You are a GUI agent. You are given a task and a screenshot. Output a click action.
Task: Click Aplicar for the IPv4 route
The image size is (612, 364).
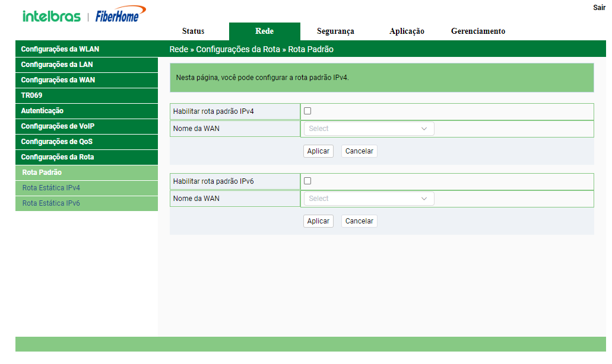pos(318,151)
